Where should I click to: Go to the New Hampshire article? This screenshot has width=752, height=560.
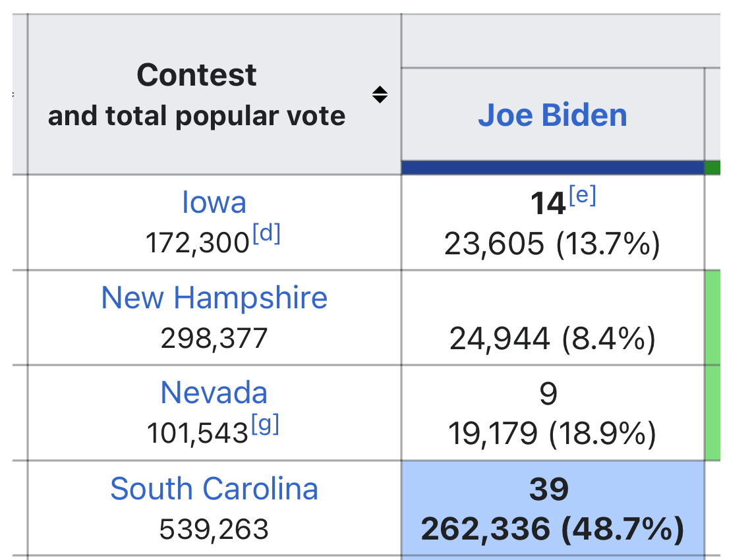click(214, 298)
